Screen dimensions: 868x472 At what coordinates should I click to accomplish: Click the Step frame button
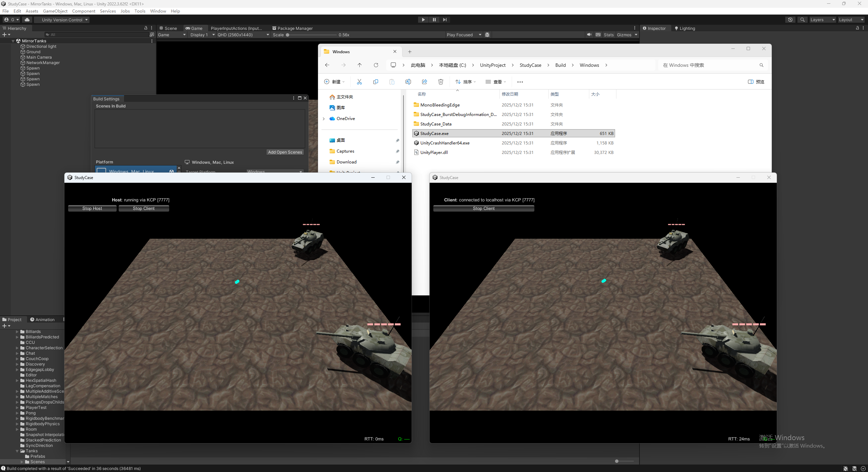(445, 20)
